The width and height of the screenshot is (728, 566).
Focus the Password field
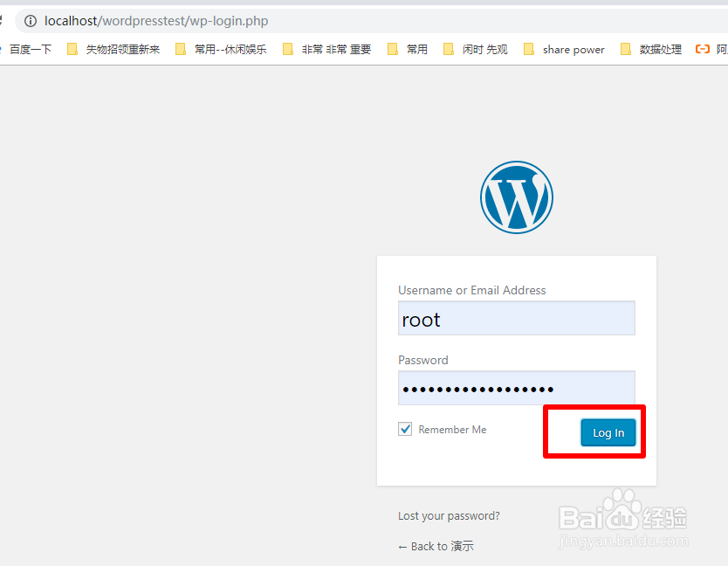click(516, 388)
